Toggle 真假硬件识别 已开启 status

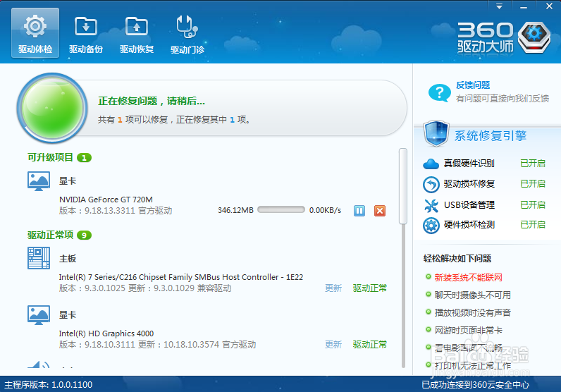532,164
